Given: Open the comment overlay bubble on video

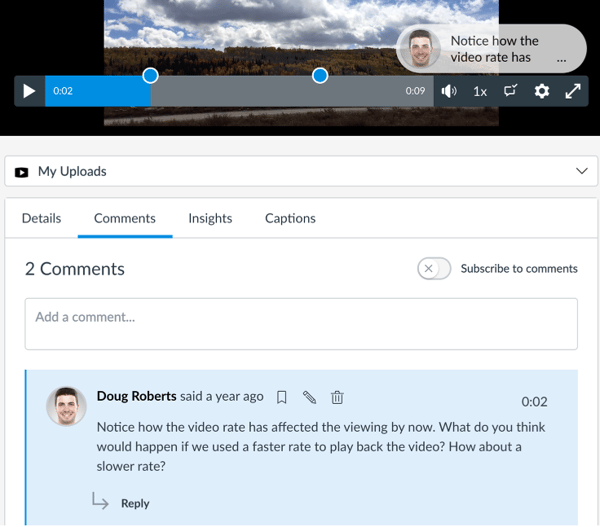Looking at the screenshot, I should [x=491, y=49].
